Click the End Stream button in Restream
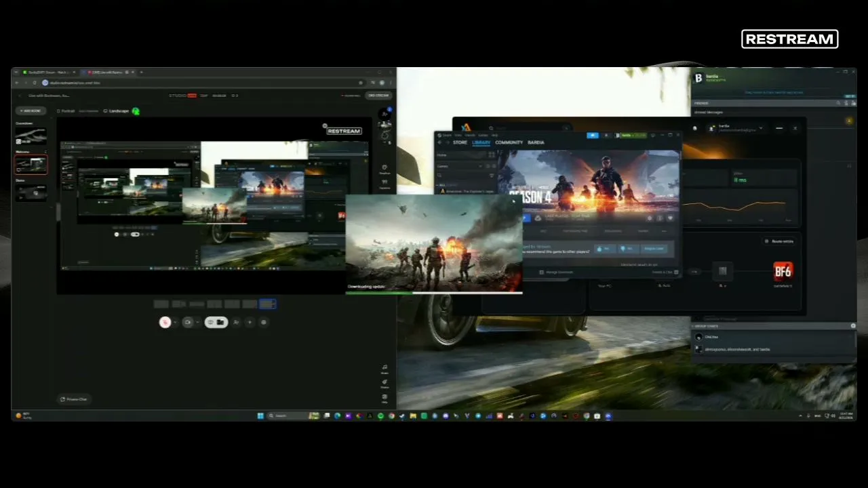This screenshot has height=488, width=868. tap(378, 96)
